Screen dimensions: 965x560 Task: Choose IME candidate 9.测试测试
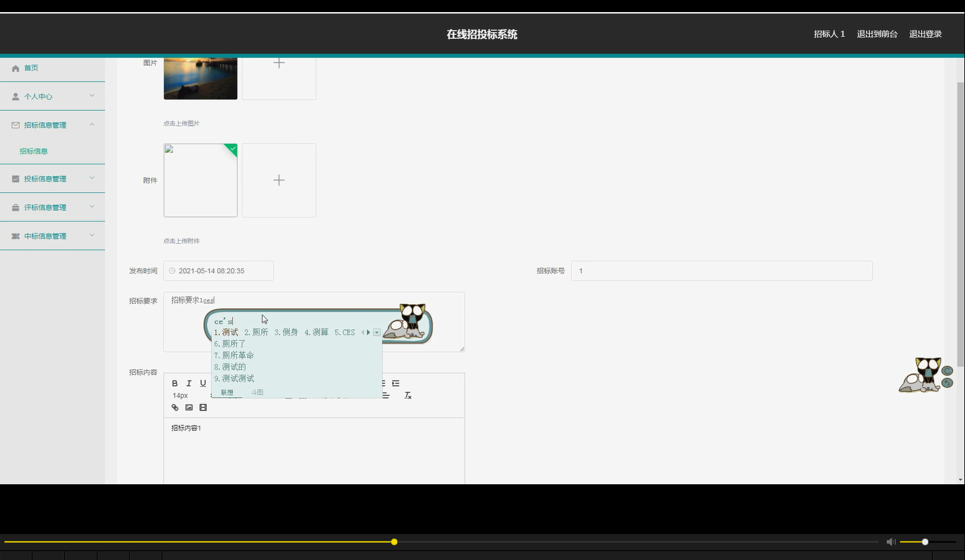coord(234,379)
